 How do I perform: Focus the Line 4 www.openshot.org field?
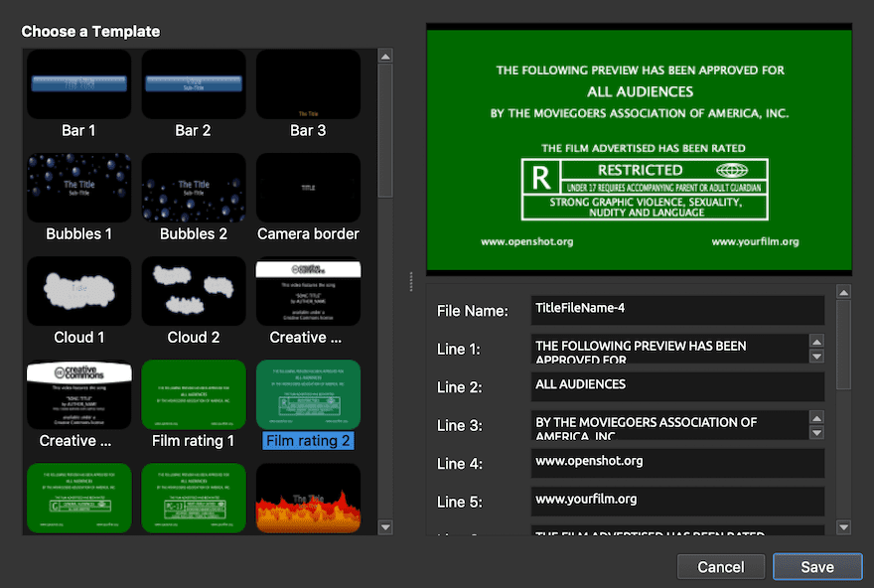click(x=677, y=462)
